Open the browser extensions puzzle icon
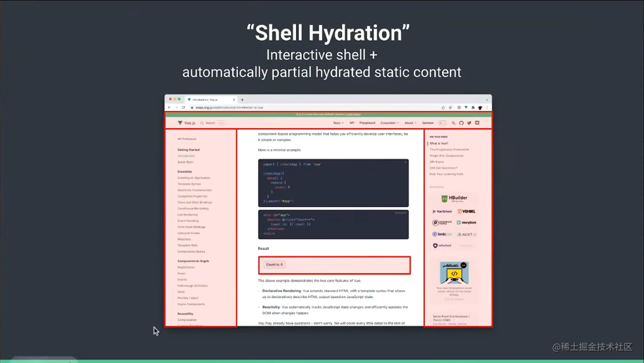The width and height of the screenshot is (644, 363). (473, 107)
